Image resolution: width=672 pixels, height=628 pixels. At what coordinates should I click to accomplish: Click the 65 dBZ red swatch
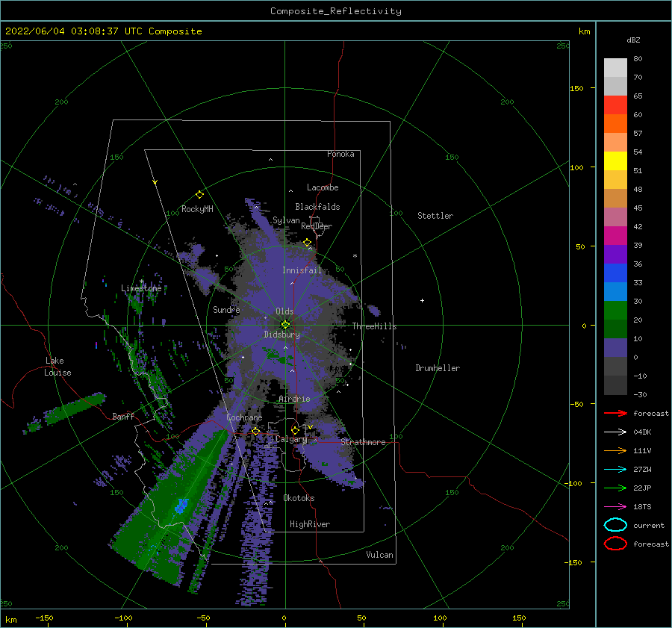[615, 105]
